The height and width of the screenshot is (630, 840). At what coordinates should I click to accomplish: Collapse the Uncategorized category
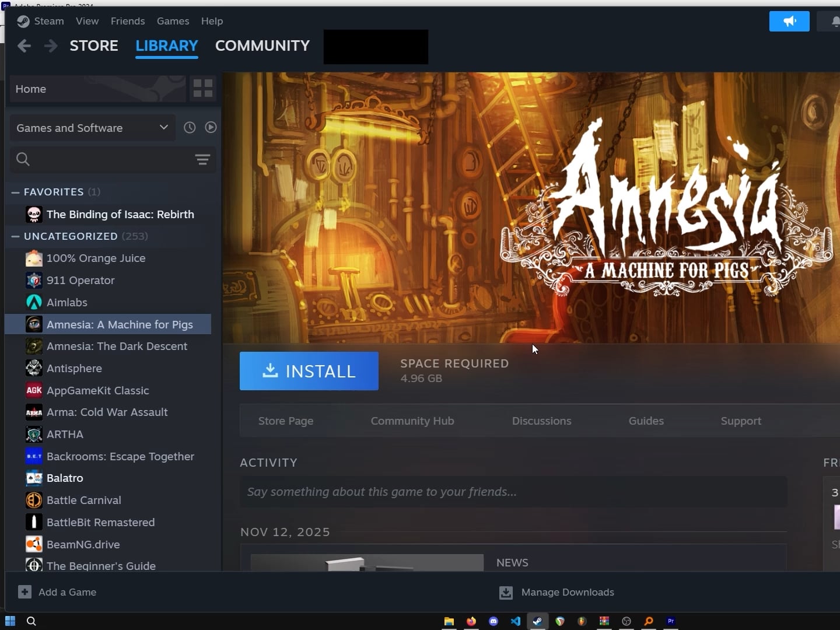coord(16,236)
